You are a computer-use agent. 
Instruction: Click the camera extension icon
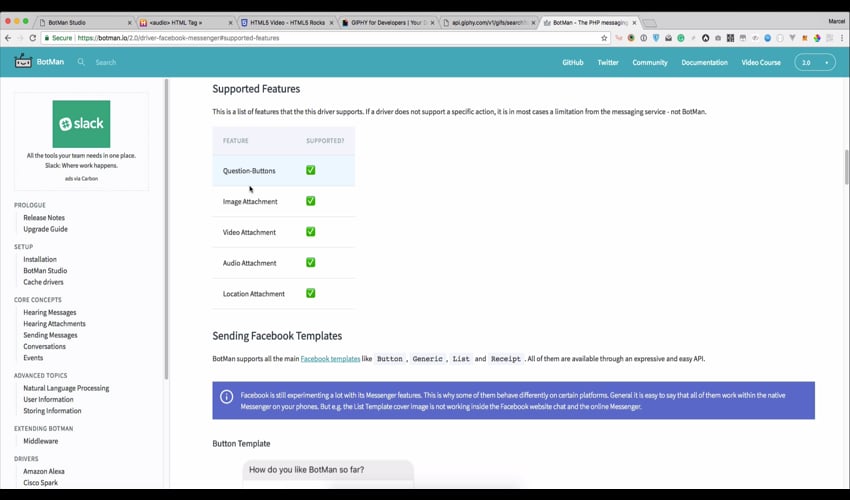click(x=718, y=38)
